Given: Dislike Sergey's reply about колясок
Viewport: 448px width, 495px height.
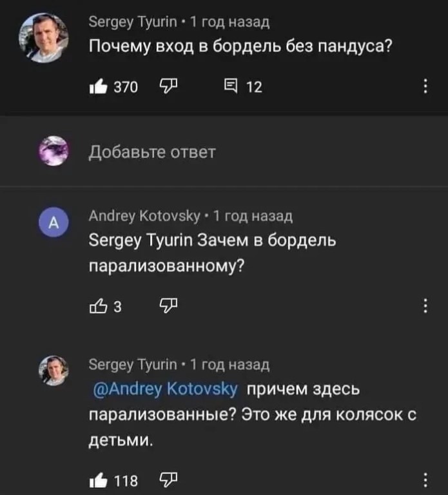Looking at the screenshot, I should (168, 480).
